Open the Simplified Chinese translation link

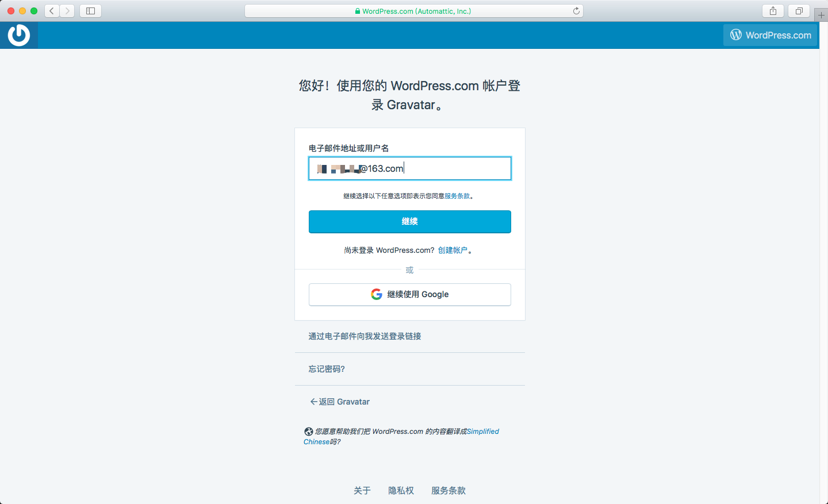click(401, 437)
